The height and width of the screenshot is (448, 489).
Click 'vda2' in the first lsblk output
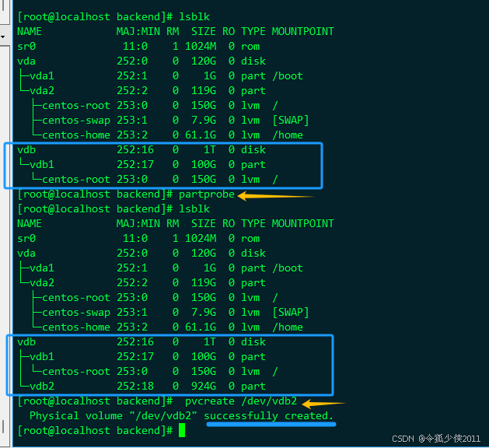[42, 91]
